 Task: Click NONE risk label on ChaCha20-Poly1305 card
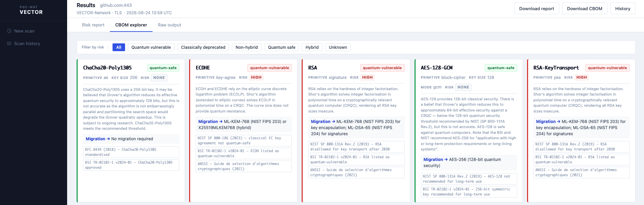click(x=159, y=78)
